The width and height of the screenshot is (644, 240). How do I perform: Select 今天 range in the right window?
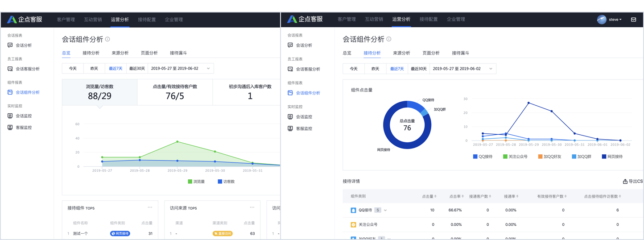(x=354, y=69)
